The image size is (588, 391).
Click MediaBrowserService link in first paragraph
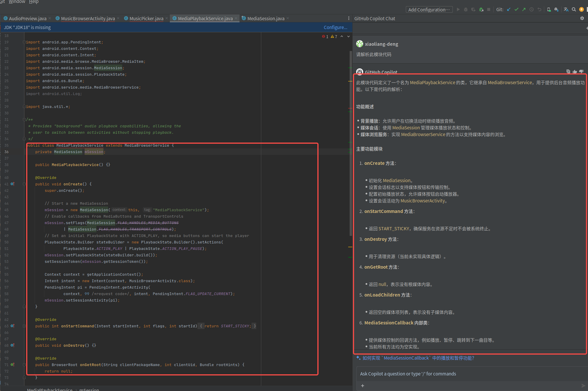coord(510,83)
